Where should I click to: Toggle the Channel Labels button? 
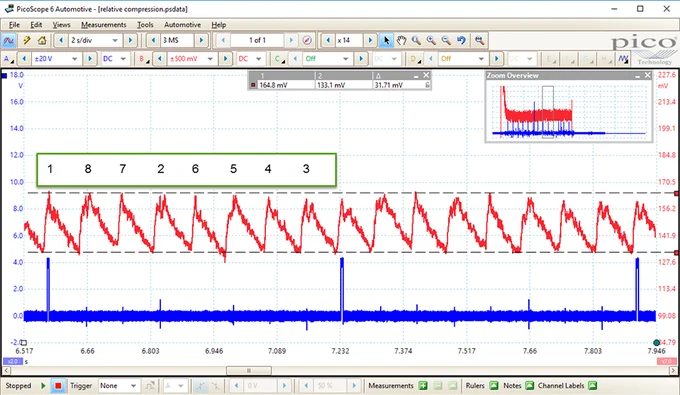592,385
